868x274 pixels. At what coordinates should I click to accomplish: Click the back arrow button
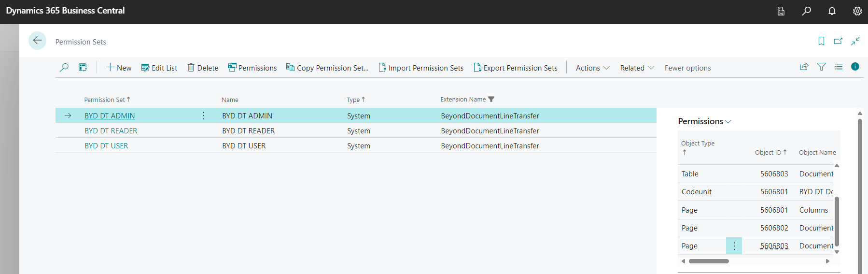[37, 41]
